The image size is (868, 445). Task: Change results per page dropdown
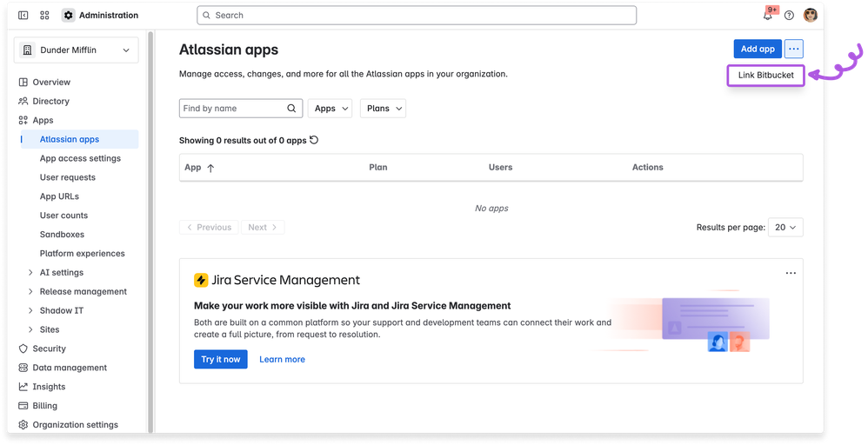click(x=785, y=228)
